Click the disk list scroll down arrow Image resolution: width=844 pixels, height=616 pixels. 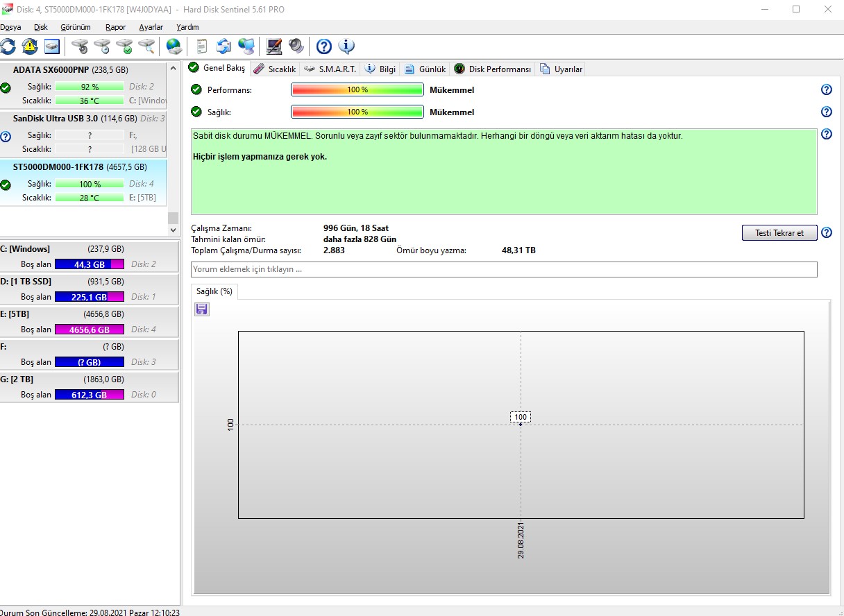point(174,229)
